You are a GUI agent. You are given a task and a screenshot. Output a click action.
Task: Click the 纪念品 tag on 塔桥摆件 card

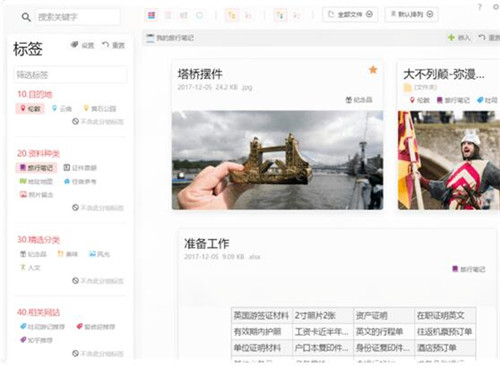coord(359,100)
